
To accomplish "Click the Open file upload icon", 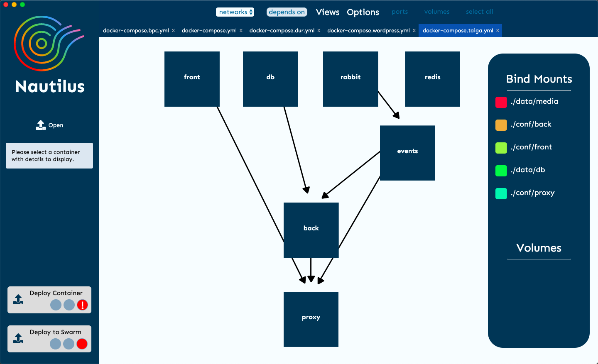I will (x=41, y=125).
